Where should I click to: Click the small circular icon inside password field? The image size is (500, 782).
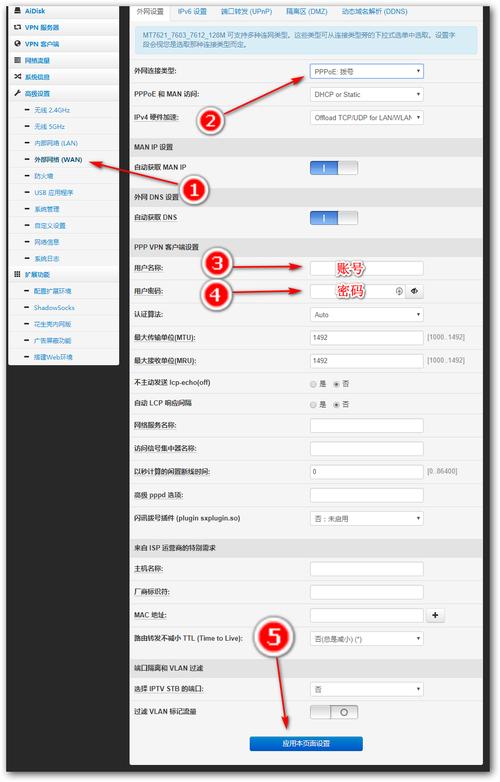399,291
